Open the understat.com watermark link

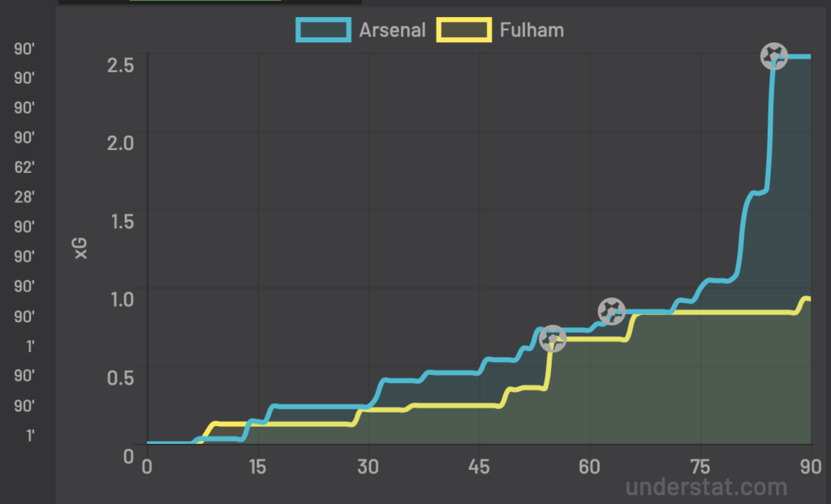pos(706,486)
